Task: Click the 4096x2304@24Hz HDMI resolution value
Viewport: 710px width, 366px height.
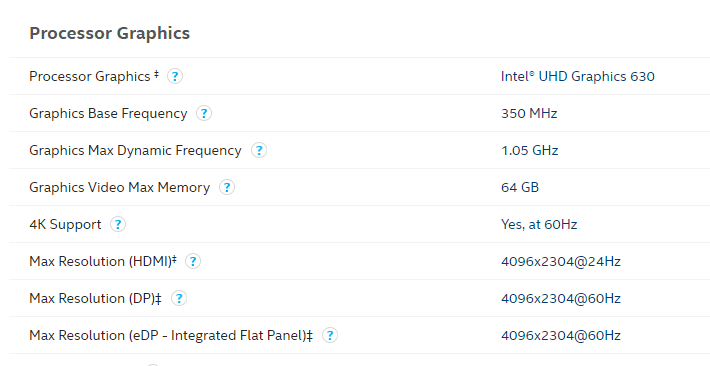Action: (x=561, y=261)
